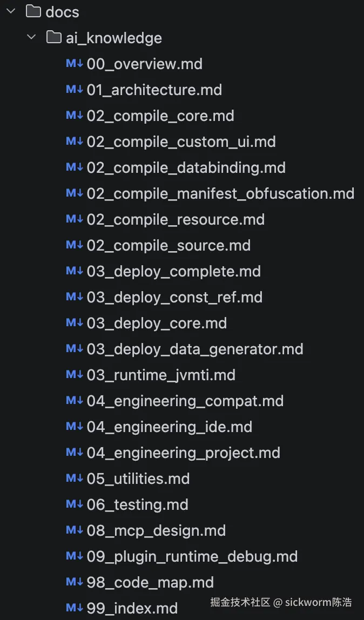Select 02_compile_databinding.md file

point(186,167)
